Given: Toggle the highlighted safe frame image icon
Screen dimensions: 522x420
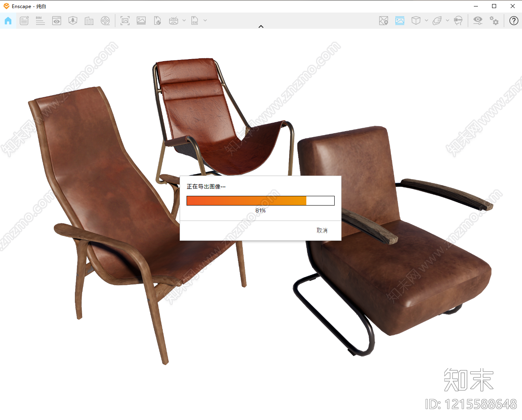Looking at the screenshot, I should (400, 21).
